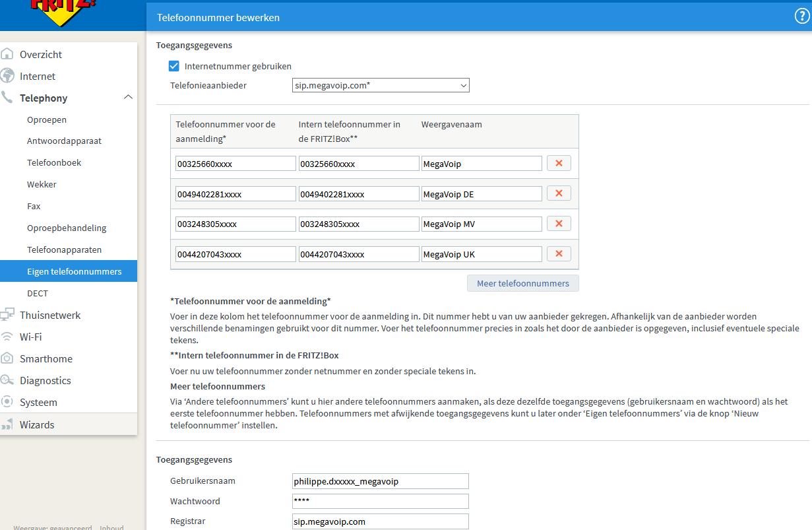
Task: Remove the MegaVoip UK number row
Action: (559, 254)
